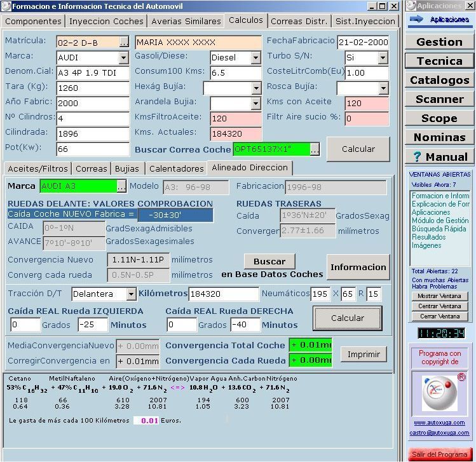Click the Informacion button
Screen dimensions: 476x462
click(358, 267)
